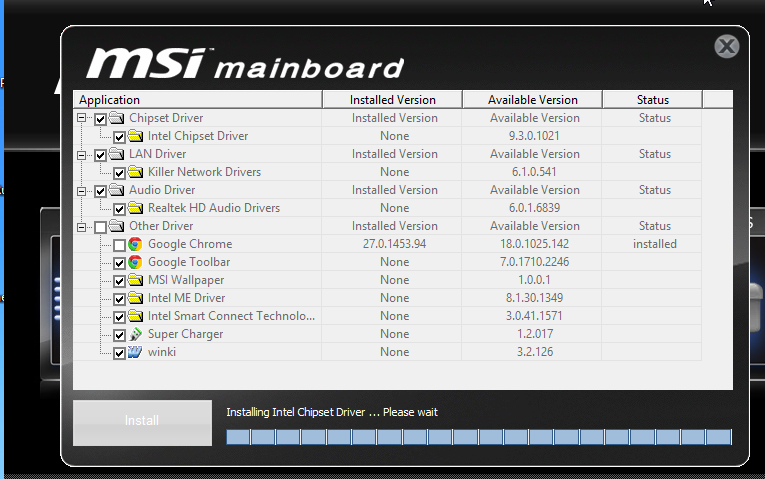765x479 pixels.
Task: Click the installation progress bar
Action: tap(479, 437)
